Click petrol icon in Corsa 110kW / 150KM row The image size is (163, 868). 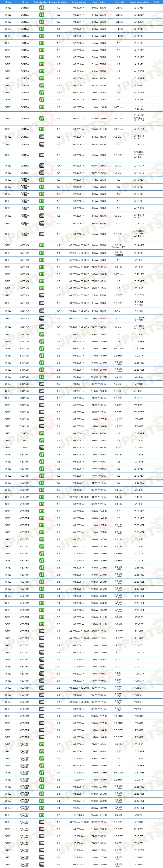click(x=42, y=107)
